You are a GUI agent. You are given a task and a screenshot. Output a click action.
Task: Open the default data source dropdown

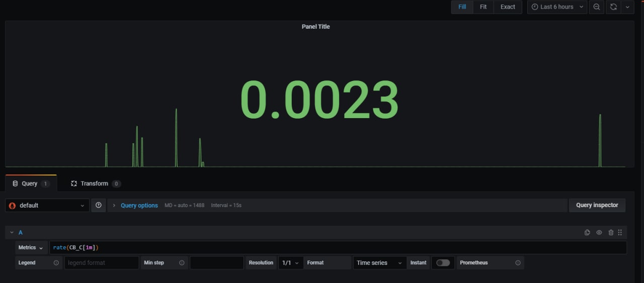(x=47, y=205)
